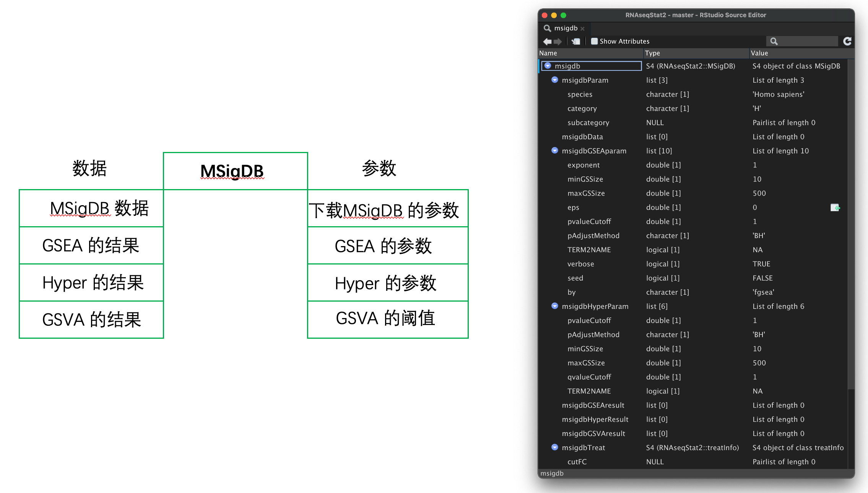Click the MSigDB title box in diagram
Viewport: 868px width, 493px height.
tap(235, 171)
